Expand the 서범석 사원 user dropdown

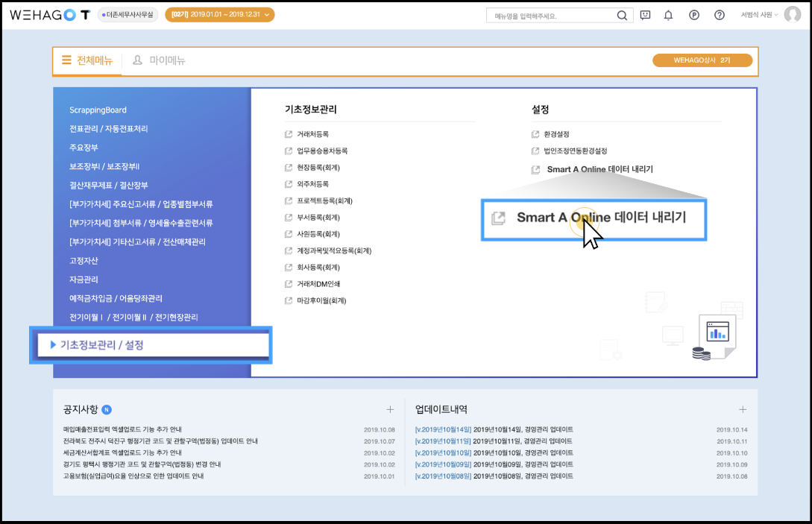tap(759, 15)
